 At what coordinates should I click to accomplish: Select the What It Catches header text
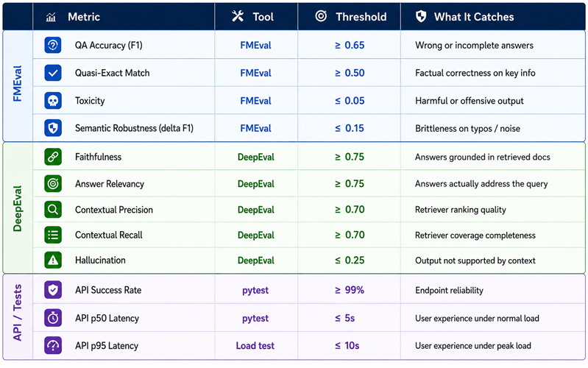coord(474,17)
